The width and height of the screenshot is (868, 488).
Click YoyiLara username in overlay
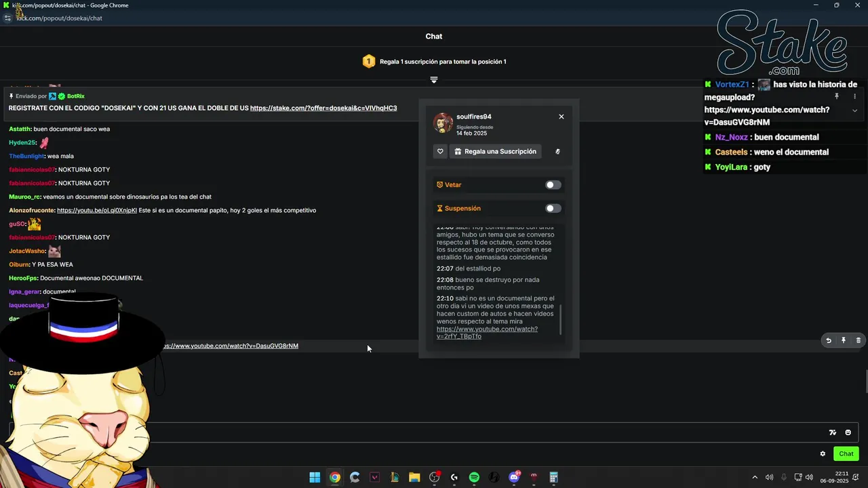tap(731, 167)
